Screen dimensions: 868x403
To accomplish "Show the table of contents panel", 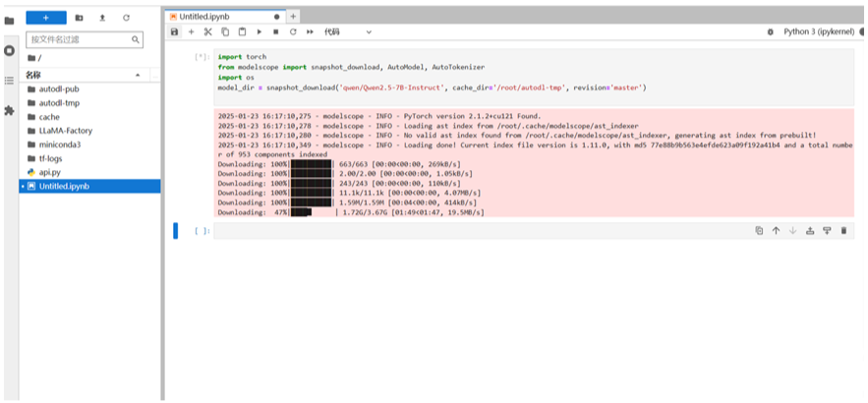I will tap(9, 81).
